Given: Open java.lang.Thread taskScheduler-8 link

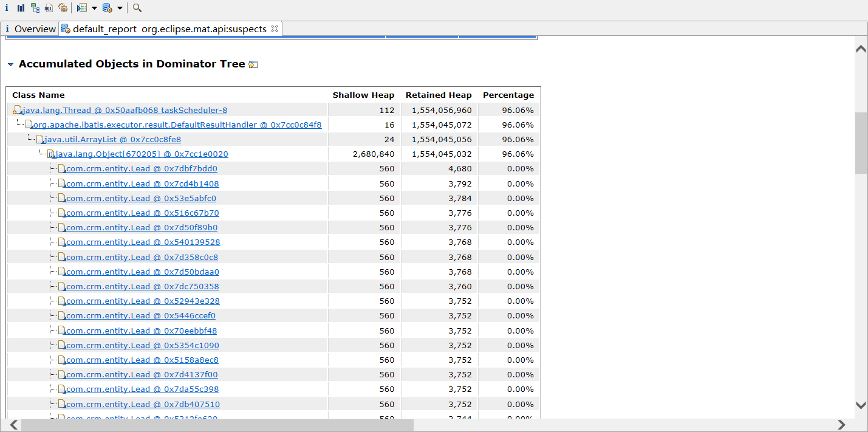Looking at the screenshot, I should click(x=125, y=110).
